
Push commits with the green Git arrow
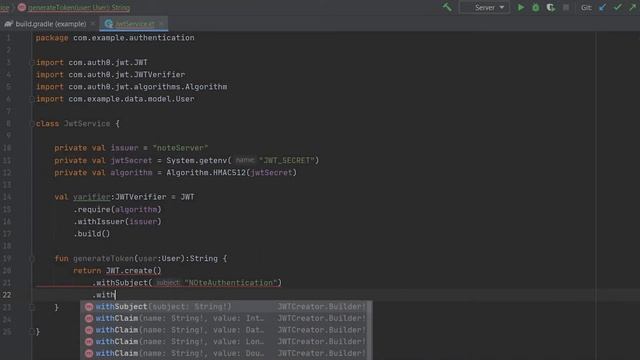coord(633,7)
